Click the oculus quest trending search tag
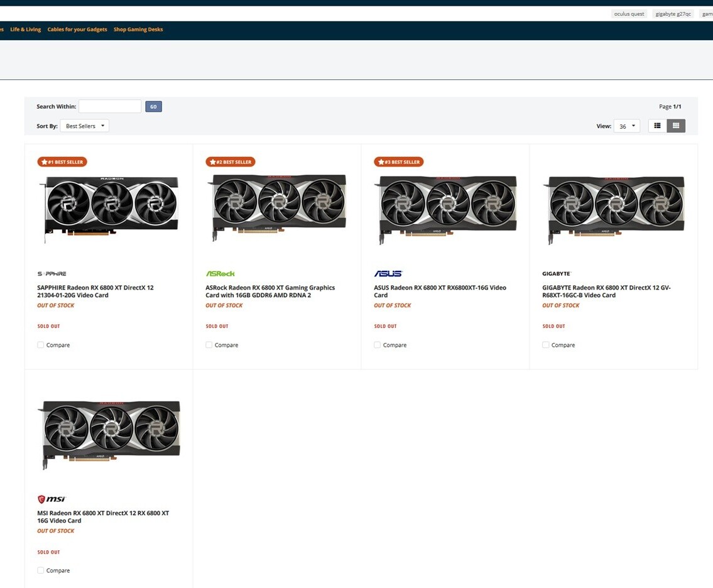 629,14
